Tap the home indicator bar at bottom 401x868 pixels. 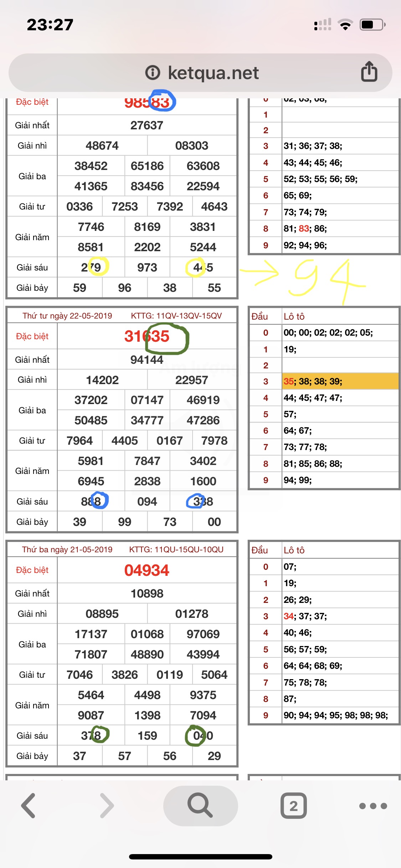coord(200,857)
